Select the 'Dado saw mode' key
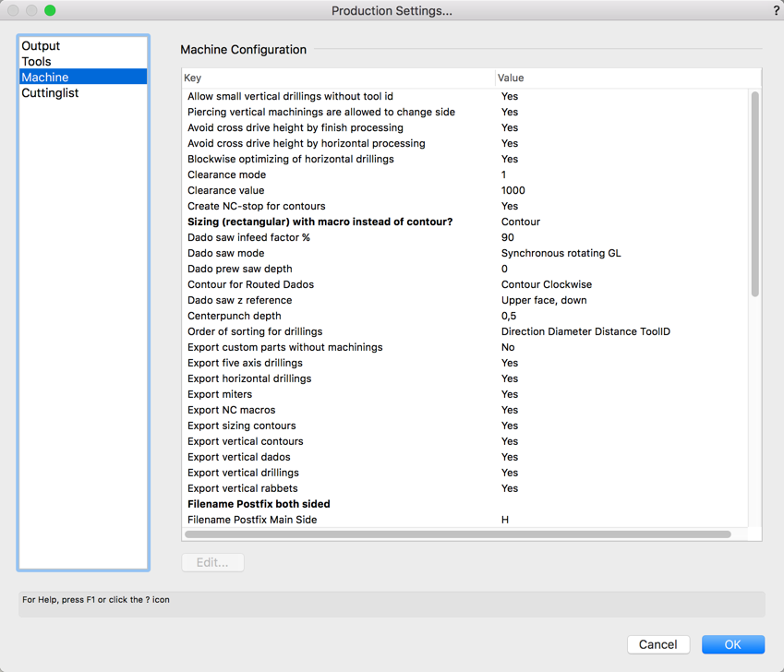The width and height of the screenshot is (784, 672). pos(226,253)
